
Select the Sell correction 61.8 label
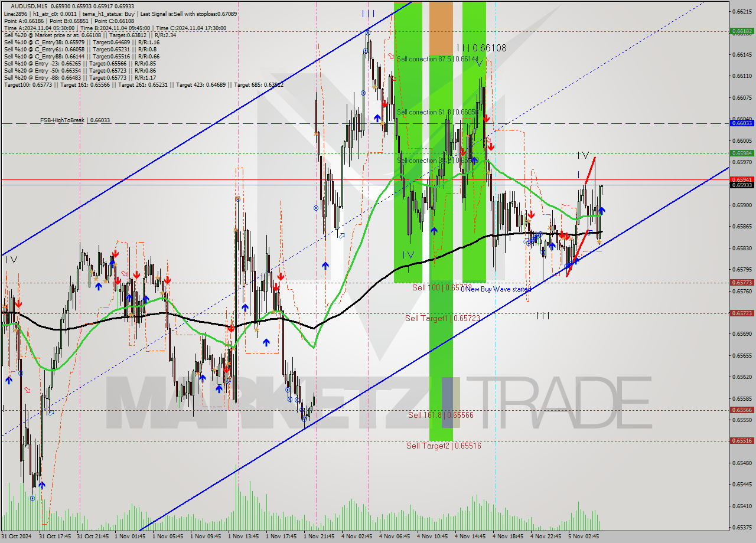(438, 112)
